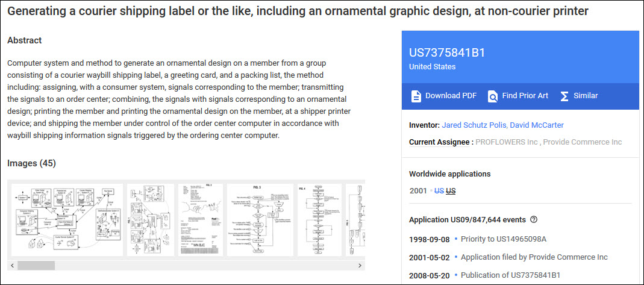Show Similar patents
The width and height of the screenshot is (644, 285).
coord(586,96)
